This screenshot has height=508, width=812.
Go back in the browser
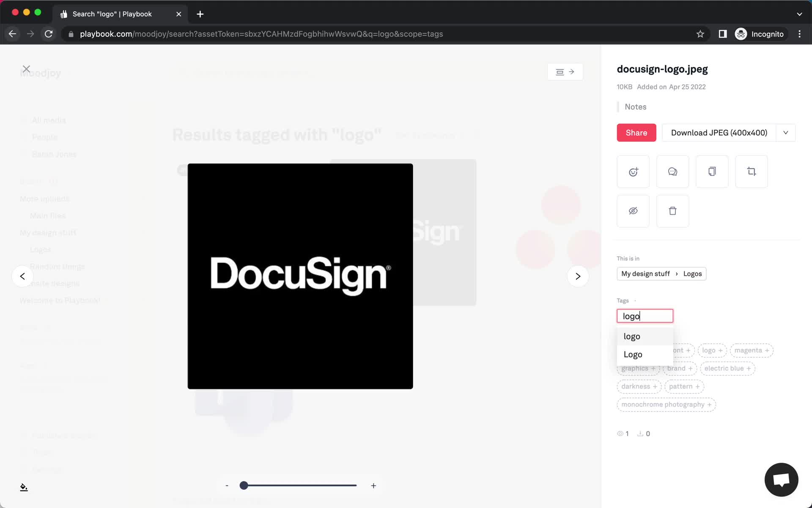pos(12,34)
